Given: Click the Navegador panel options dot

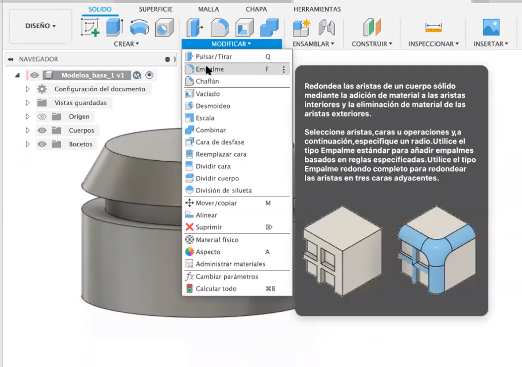Looking at the screenshot, I should (167, 59).
